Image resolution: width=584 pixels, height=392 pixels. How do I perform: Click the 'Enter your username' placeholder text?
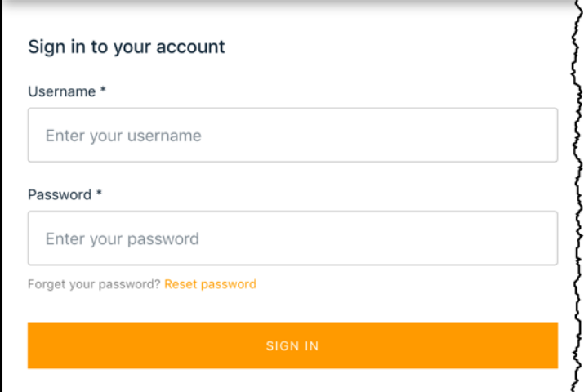coord(123,136)
